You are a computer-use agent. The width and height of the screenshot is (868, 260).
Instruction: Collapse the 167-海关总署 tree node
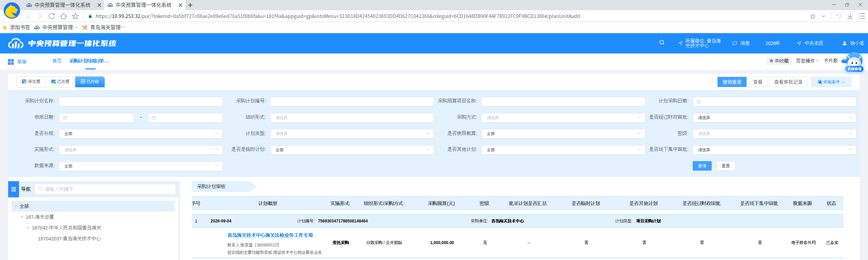pos(22,217)
